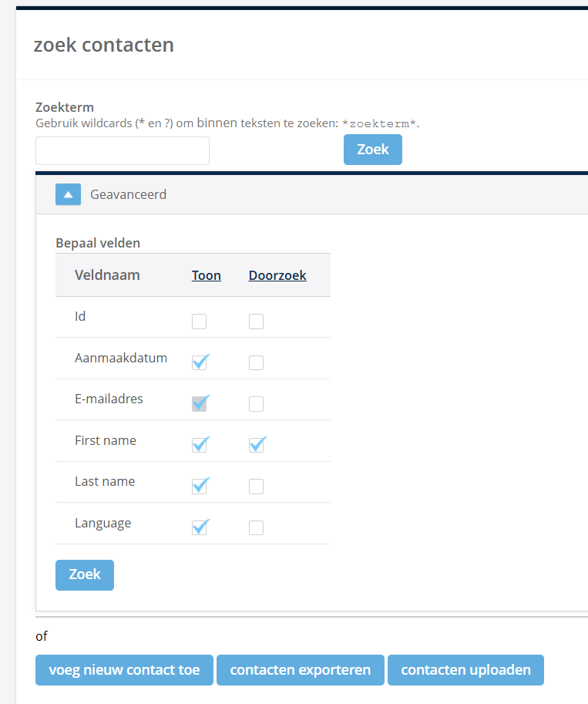Enable the Doorzoek checkbox for Language
Image resolution: width=588 pixels, height=704 pixels.
(x=256, y=527)
